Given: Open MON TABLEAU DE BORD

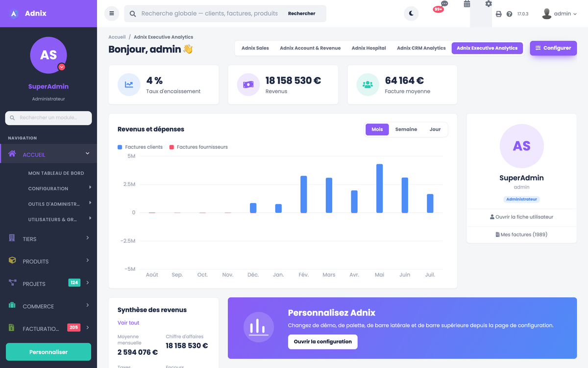Looking at the screenshot, I should 56,173.
